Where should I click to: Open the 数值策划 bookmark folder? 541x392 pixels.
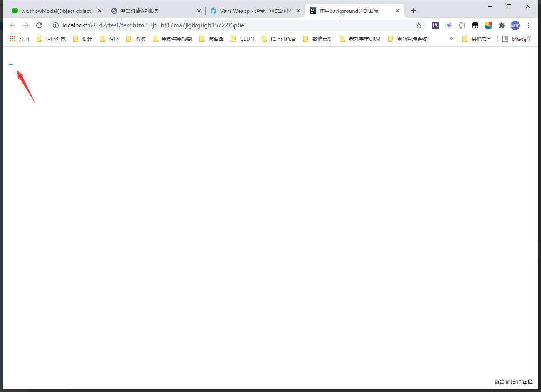click(318, 39)
